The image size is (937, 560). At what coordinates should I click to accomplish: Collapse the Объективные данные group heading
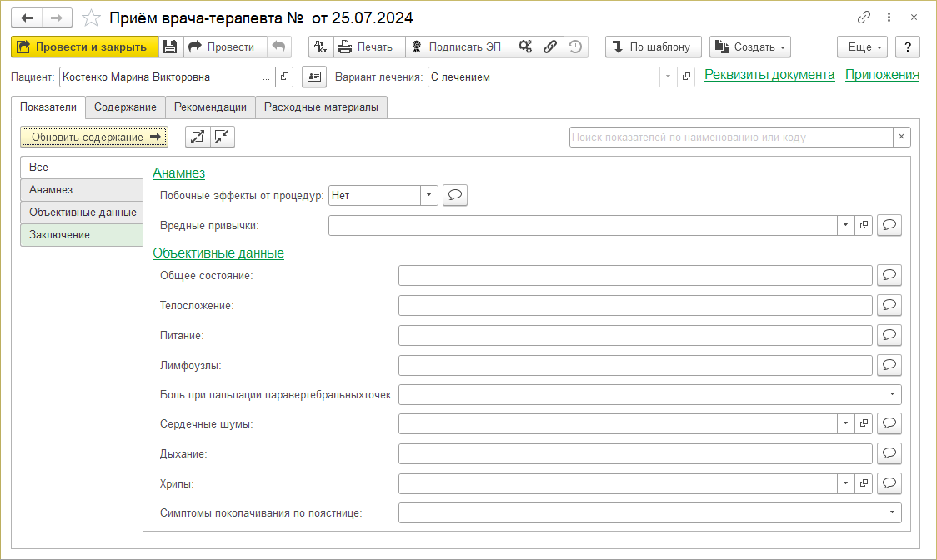[x=218, y=252]
